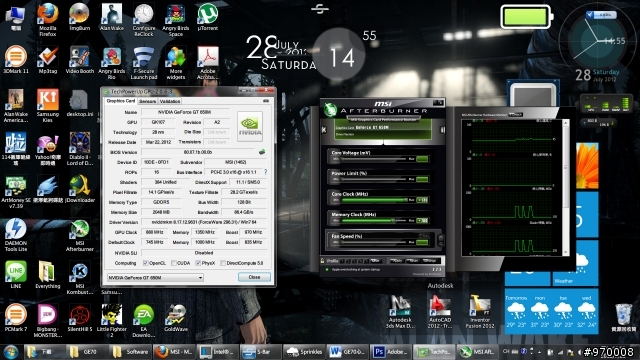Toggle the CUDA checkbox in GPU-Z
The width and height of the screenshot is (640, 360).
174,263
